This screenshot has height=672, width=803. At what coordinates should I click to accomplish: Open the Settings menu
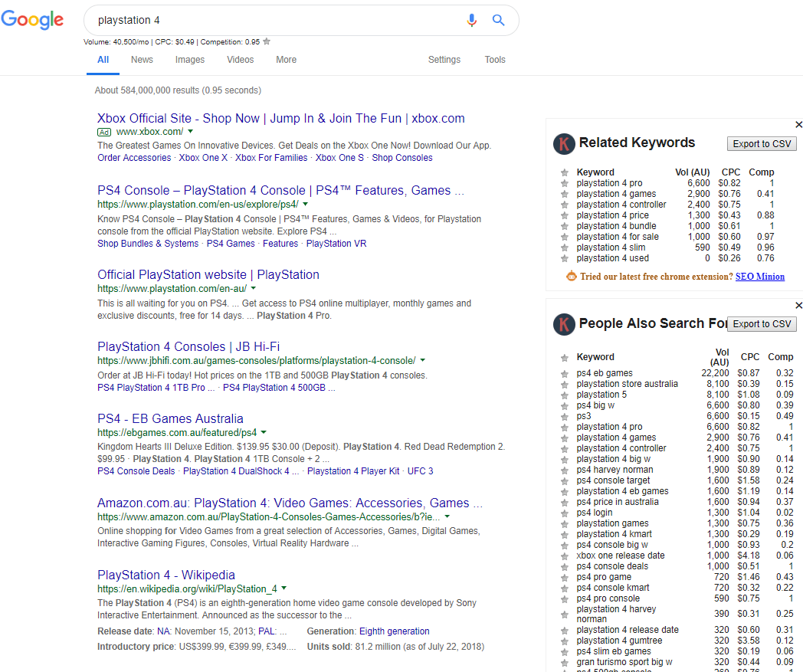[444, 60]
